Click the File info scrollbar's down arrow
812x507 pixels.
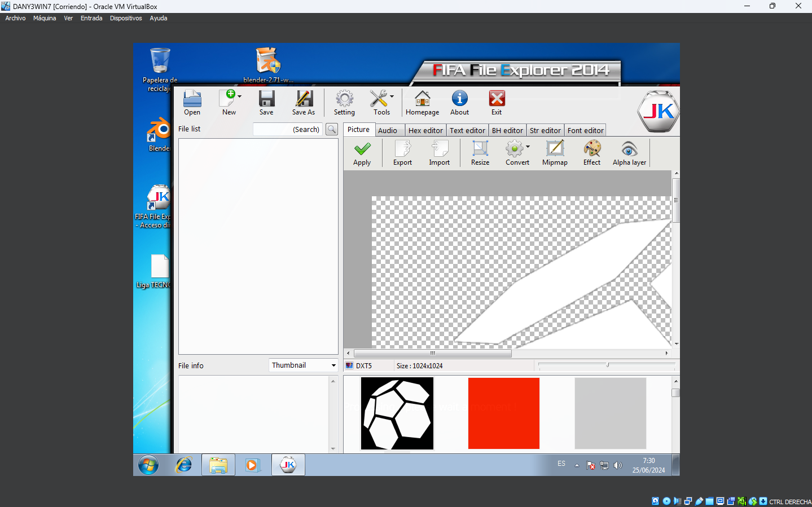pyautogui.click(x=333, y=449)
